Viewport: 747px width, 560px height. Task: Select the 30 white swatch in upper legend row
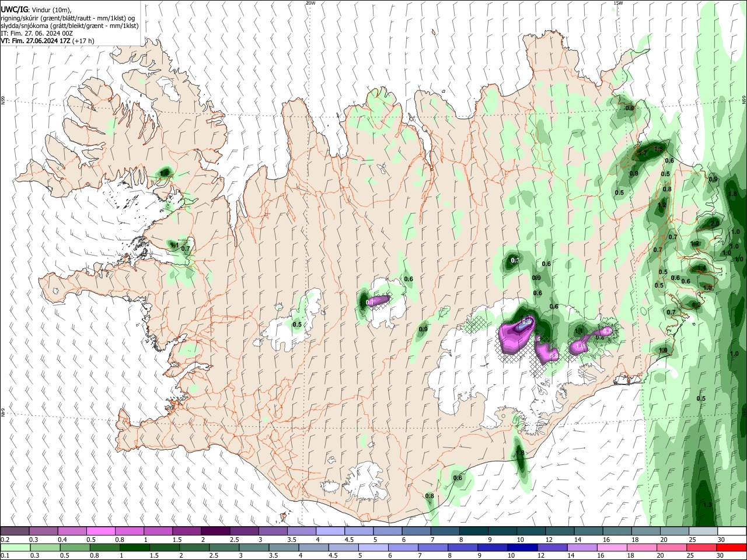732,531
